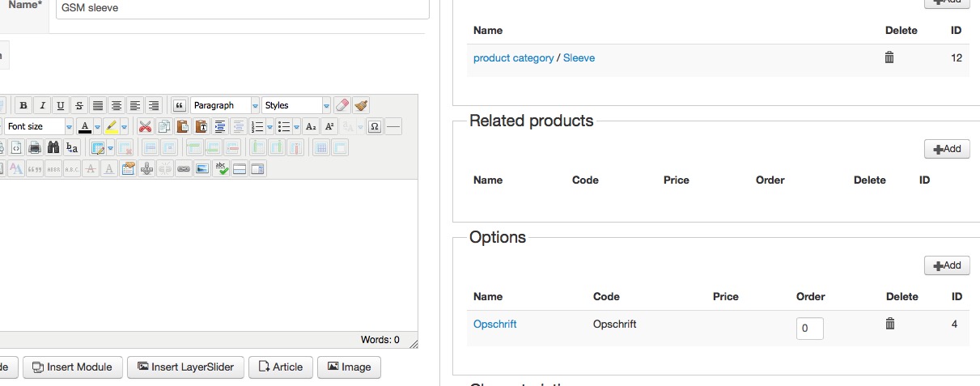Apply strikethrough to the text
This screenshot has height=386, width=980.
(78, 105)
